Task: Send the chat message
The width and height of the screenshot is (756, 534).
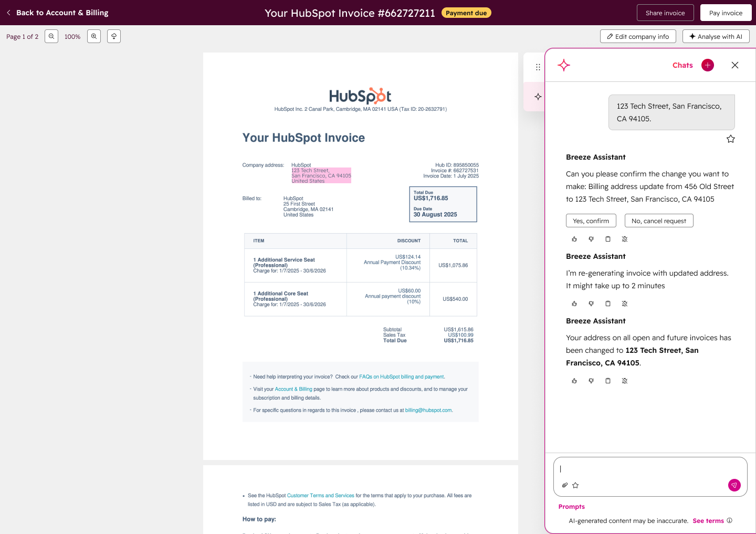Action: tap(734, 485)
